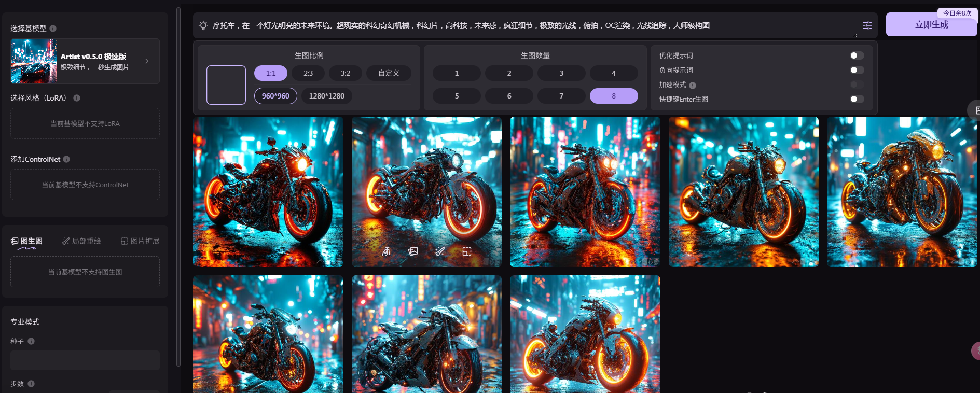
Task: Open the Artist v0.5.0 极速版 model card
Action: tap(85, 61)
